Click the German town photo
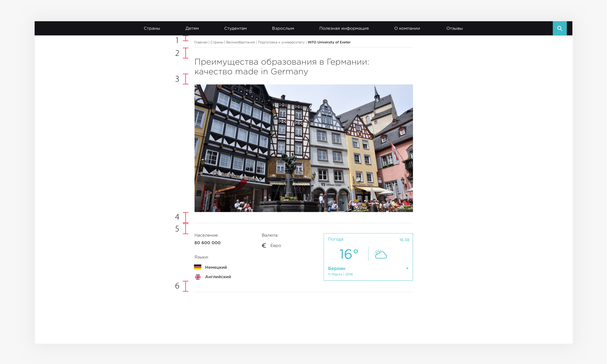Screen dimensions: 607x364 pos(303,148)
